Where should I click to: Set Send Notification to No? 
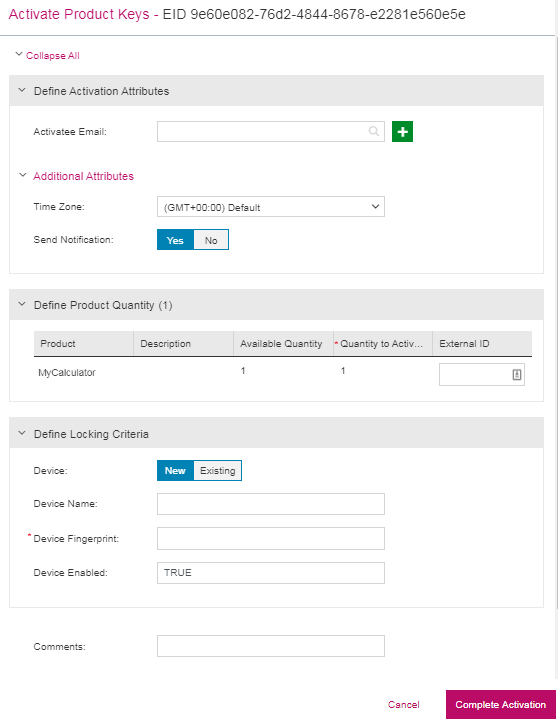click(211, 240)
